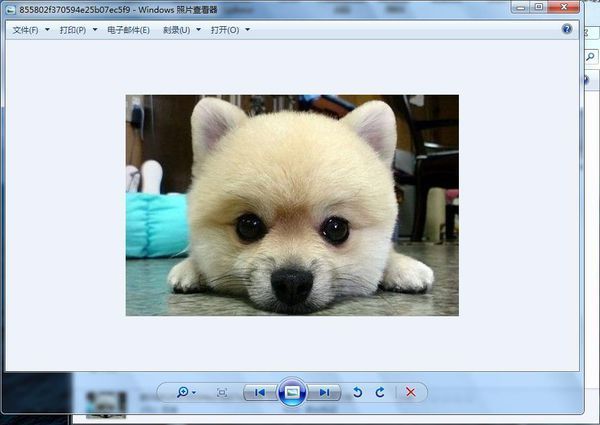Minimize the Photo Viewer window
600x425 pixels.
click(x=521, y=7)
